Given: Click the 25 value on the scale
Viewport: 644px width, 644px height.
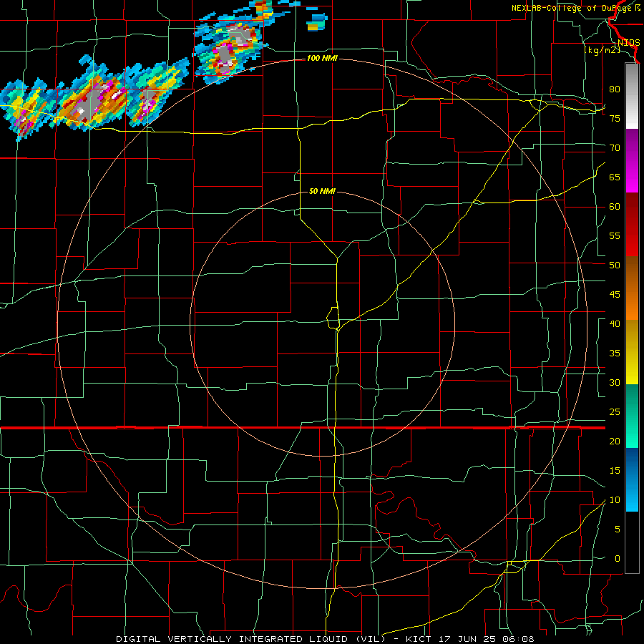Looking at the screenshot, I should point(615,412).
